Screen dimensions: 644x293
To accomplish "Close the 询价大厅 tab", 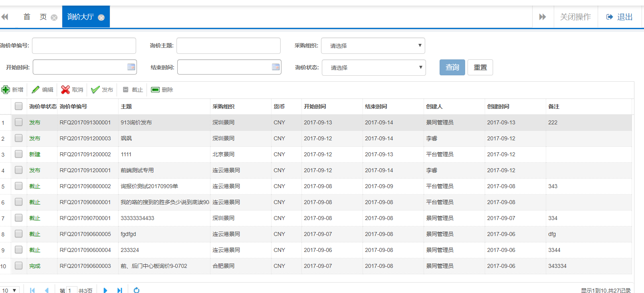I will coord(101,18).
